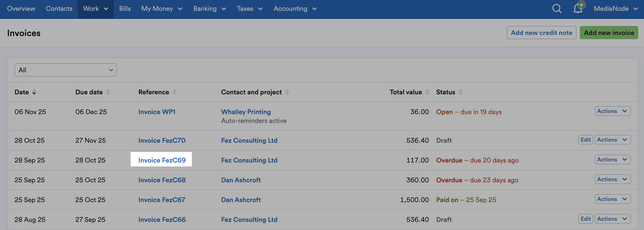Image resolution: width=644 pixels, height=230 pixels.
Task: Open the MediaNode account menu
Action: 616,9
